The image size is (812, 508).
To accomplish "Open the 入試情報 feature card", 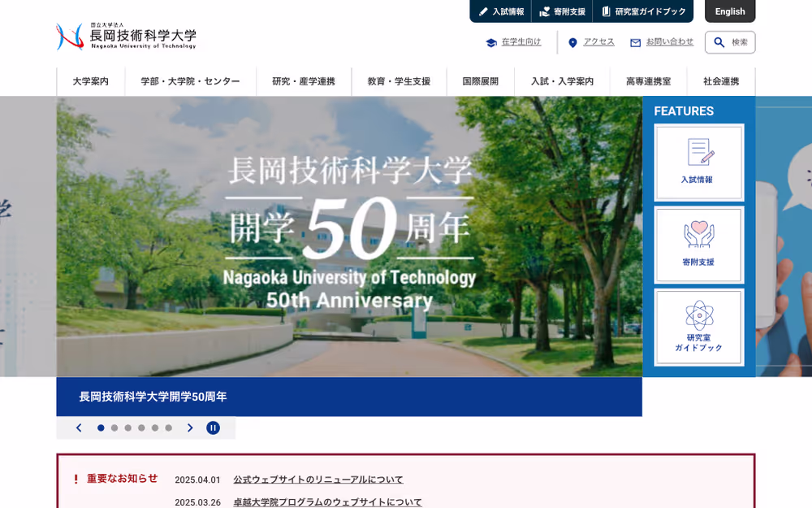I will click(x=699, y=163).
